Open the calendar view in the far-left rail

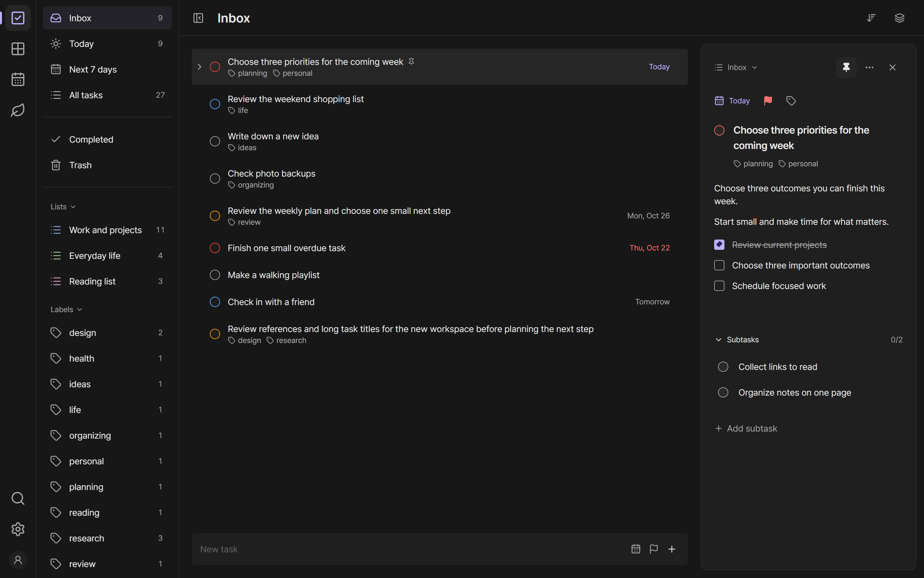coord(18,80)
